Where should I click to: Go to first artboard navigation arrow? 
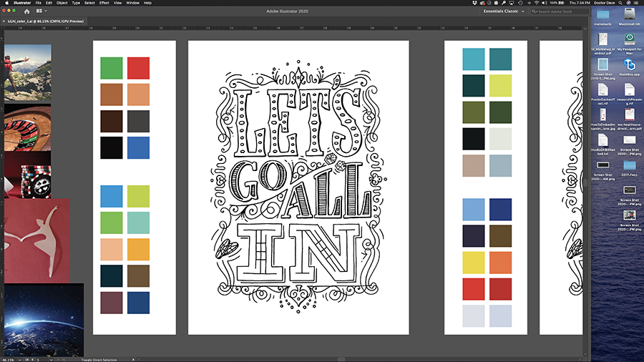pos(27,360)
